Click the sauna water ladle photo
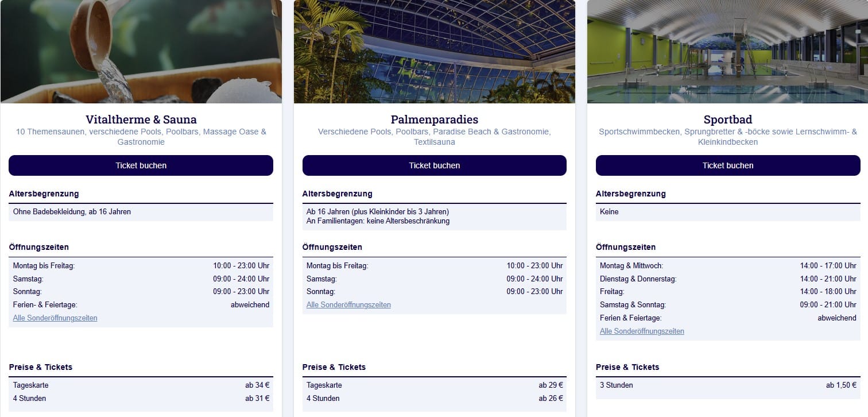This screenshot has width=868, height=417. click(x=141, y=51)
